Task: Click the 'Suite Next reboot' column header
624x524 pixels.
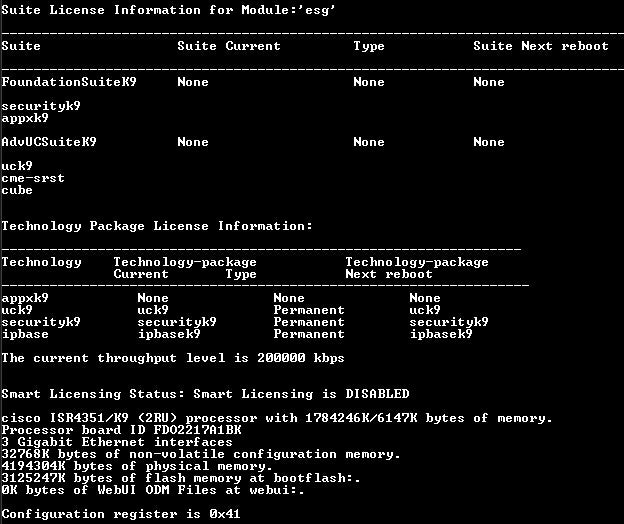Action: pos(541,46)
